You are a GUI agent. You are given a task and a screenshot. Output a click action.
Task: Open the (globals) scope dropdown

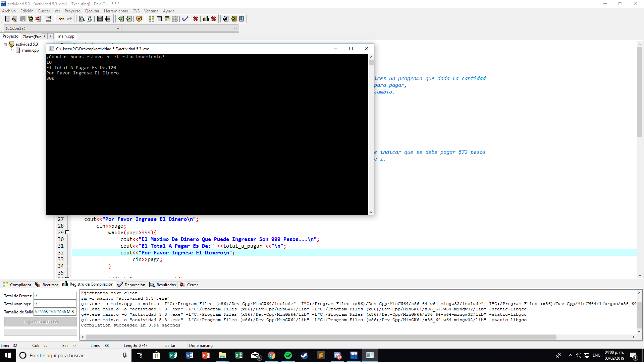pyautogui.click(x=62, y=28)
